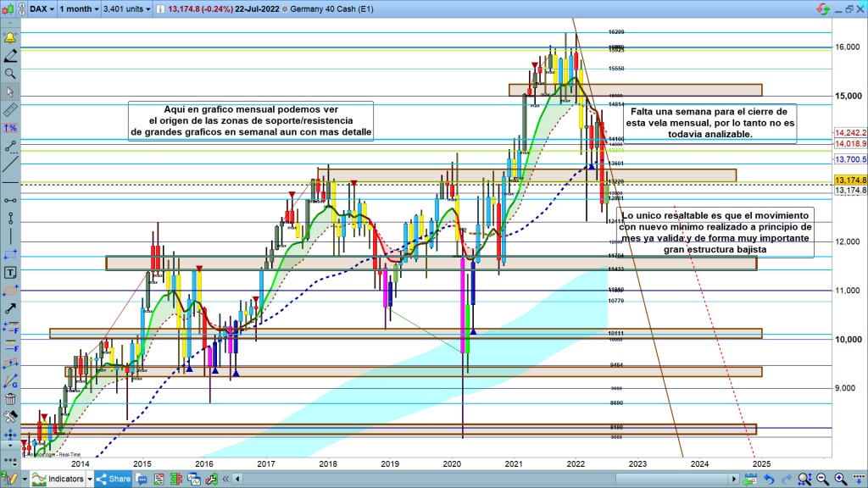868x488 pixels.
Task: Select the pencil drawing tool
Action: [x=10, y=57]
